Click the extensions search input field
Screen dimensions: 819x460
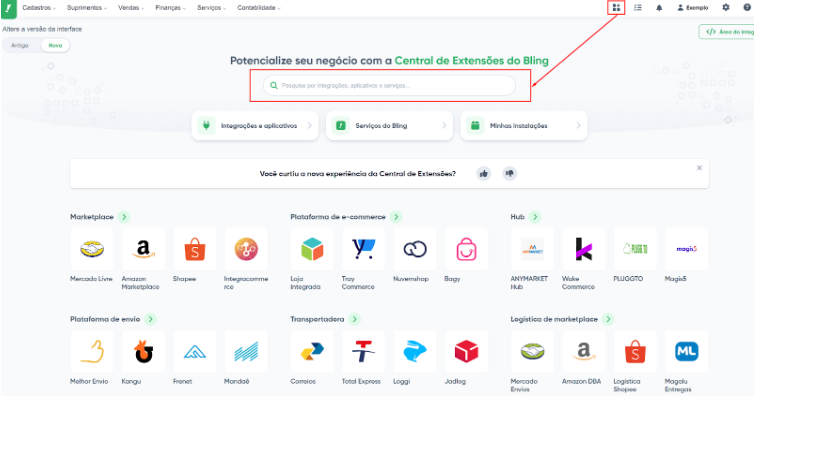389,86
